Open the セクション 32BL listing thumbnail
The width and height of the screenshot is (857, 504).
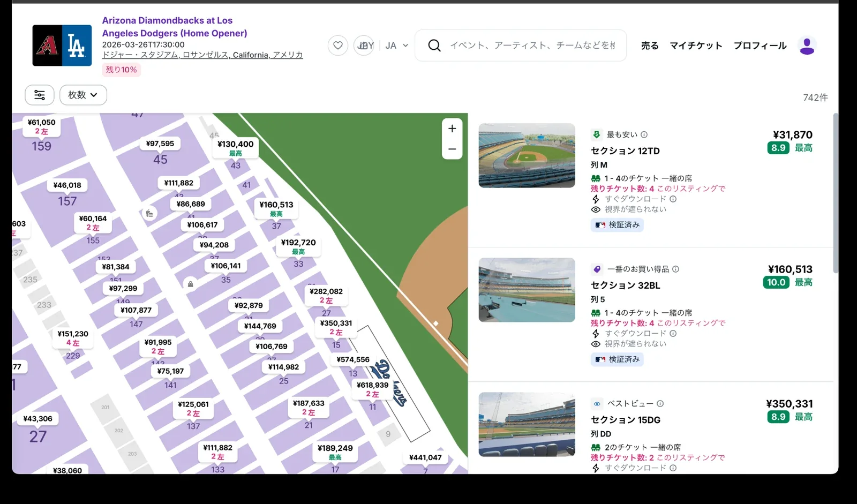(527, 290)
